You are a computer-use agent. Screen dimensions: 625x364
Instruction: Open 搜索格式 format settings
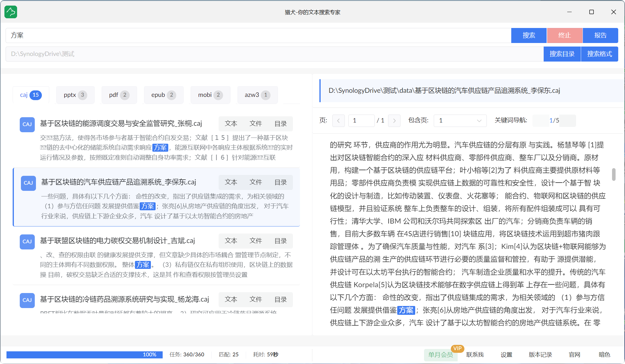(x=599, y=54)
